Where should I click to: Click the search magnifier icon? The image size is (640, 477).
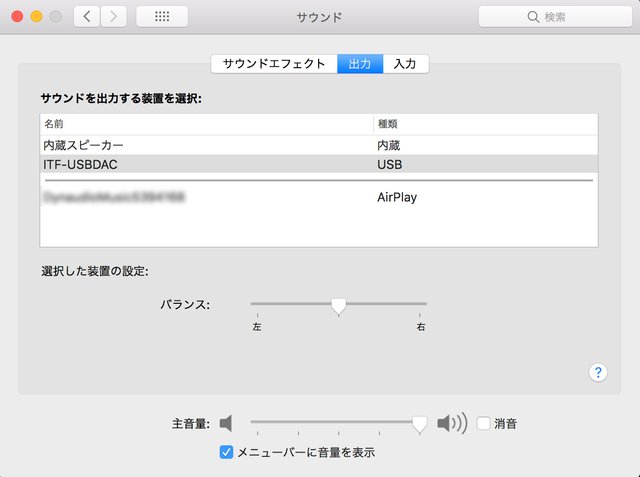(x=533, y=17)
